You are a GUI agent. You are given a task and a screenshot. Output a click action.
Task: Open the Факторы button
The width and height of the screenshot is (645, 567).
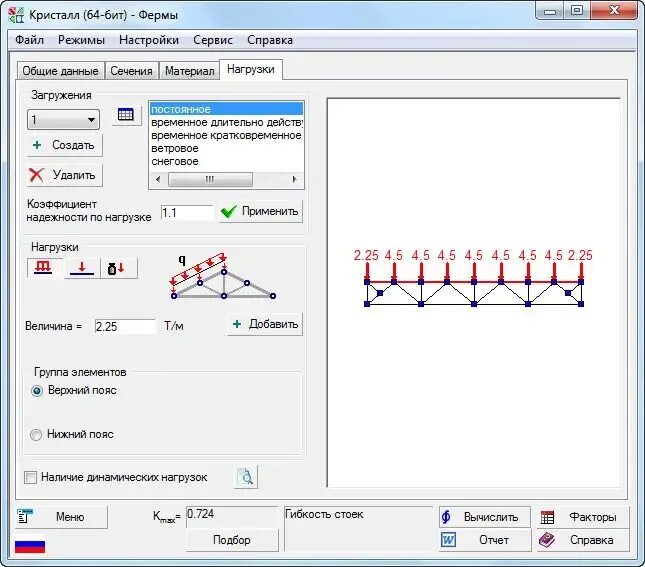(583, 517)
